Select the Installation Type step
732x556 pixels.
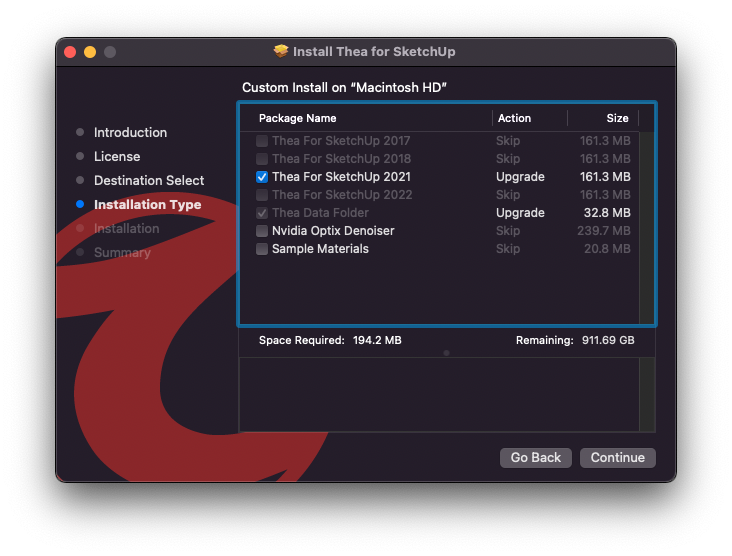[148, 204]
